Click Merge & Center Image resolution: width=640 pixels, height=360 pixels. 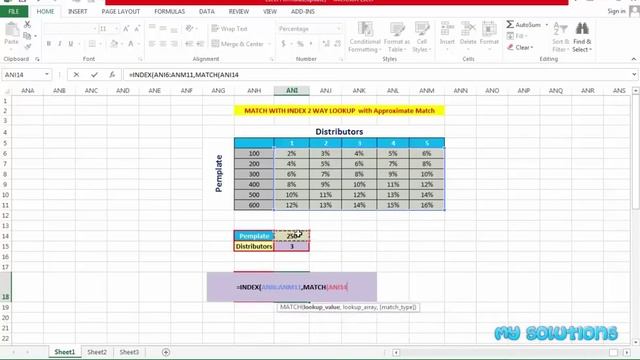[238, 44]
